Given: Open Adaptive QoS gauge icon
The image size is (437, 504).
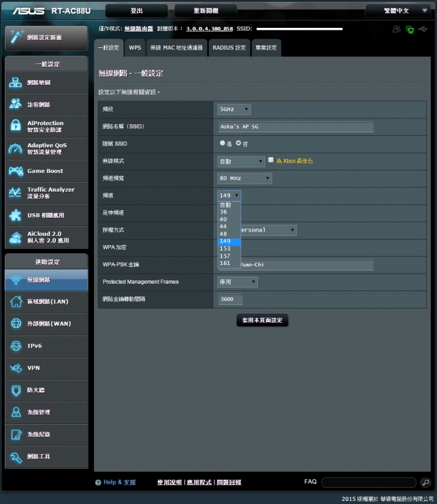Looking at the screenshot, I should [x=15, y=149].
